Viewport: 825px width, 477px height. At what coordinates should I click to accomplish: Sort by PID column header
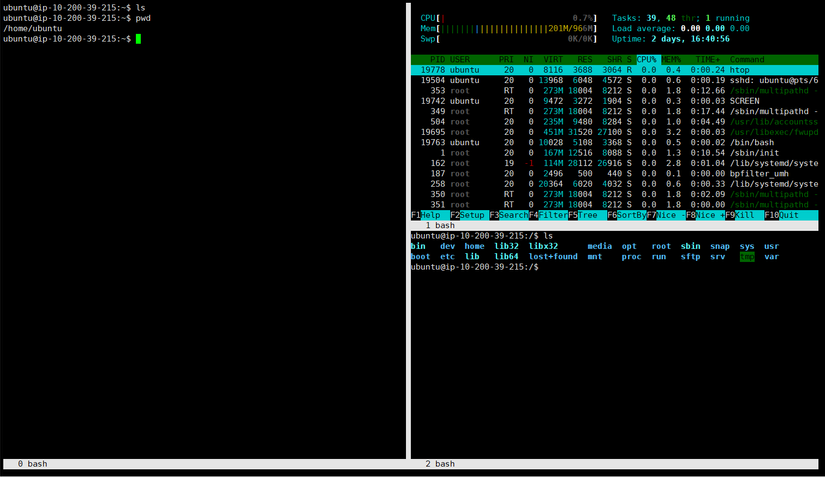click(437, 59)
